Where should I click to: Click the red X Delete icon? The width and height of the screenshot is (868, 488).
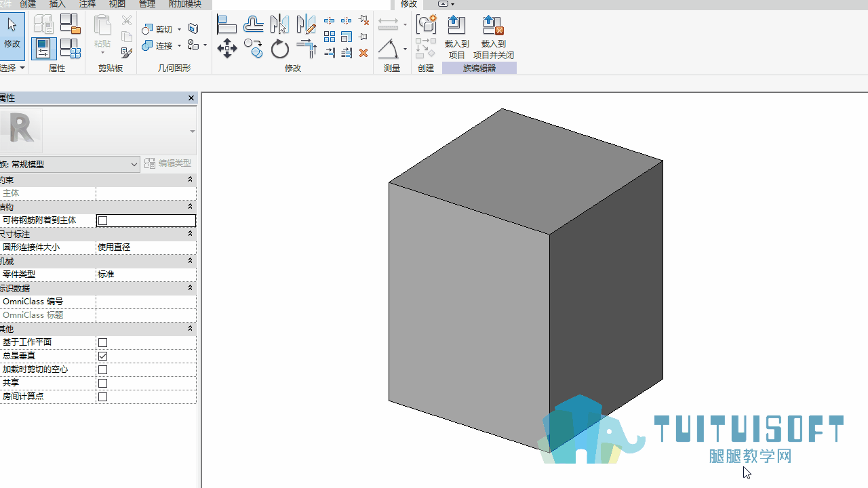[363, 53]
